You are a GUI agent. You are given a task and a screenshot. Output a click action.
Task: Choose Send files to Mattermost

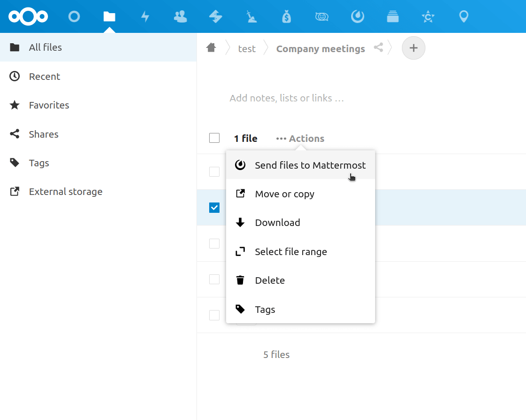click(x=300, y=165)
